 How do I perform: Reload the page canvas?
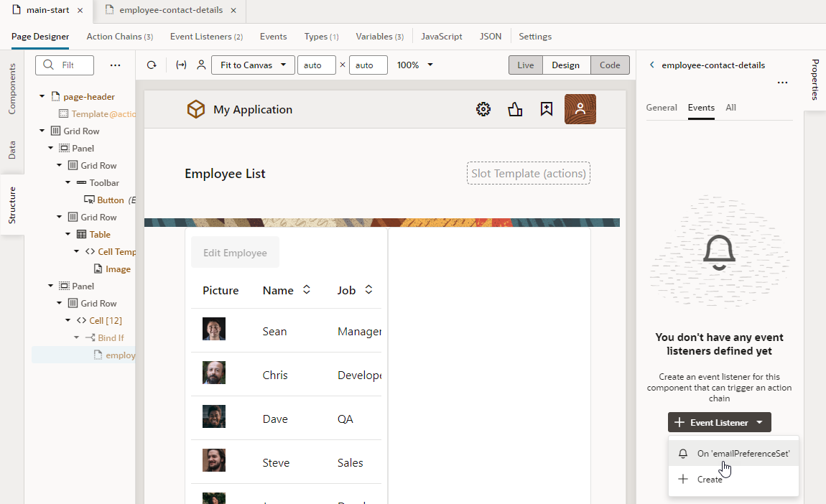point(152,65)
